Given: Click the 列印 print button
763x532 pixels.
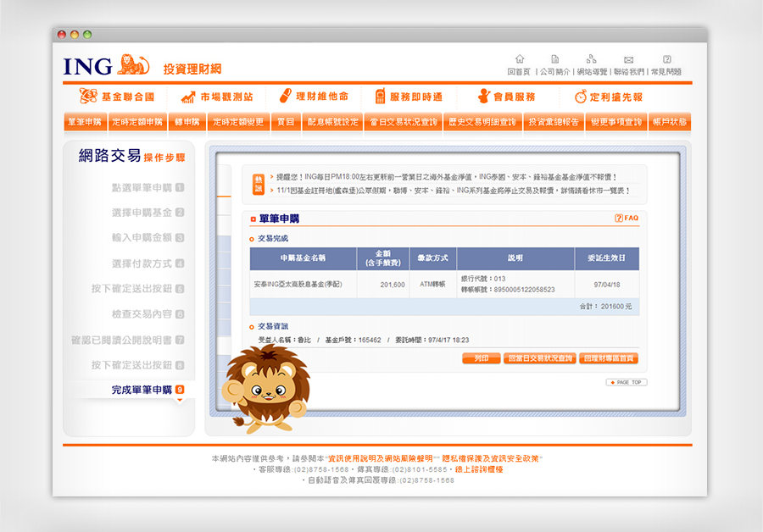Looking at the screenshot, I should 482,358.
